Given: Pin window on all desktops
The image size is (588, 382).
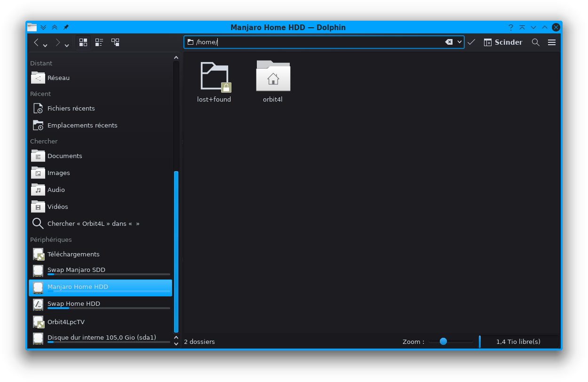Looking at the screenshot, I should (x=66, y=27).
